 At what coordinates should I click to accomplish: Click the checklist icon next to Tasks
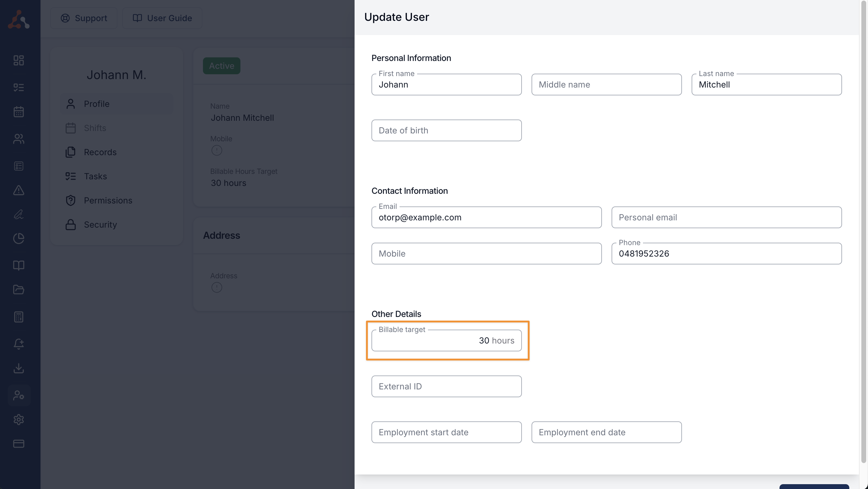point(70,176)
